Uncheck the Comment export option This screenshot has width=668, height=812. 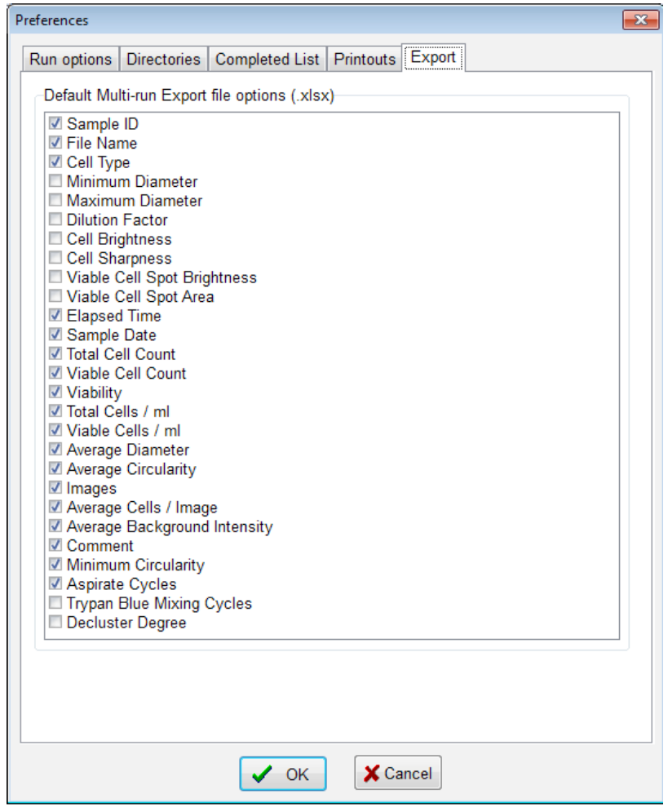56,546
